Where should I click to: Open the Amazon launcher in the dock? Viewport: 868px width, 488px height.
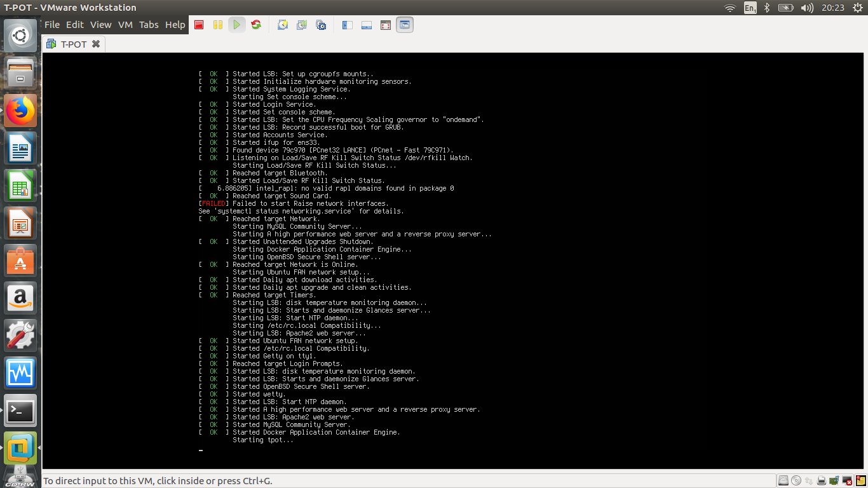click(x=21, y=298)
